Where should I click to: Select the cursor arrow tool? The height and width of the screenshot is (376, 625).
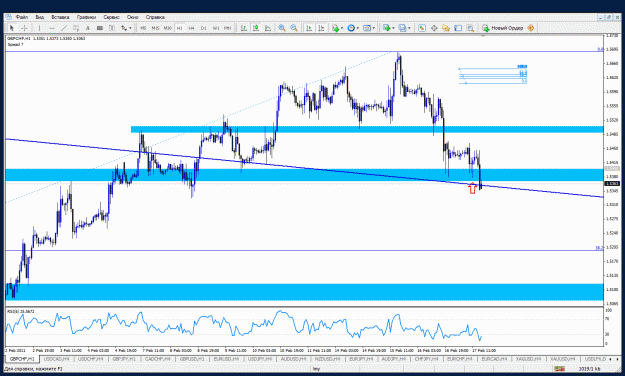coord(12,28)
